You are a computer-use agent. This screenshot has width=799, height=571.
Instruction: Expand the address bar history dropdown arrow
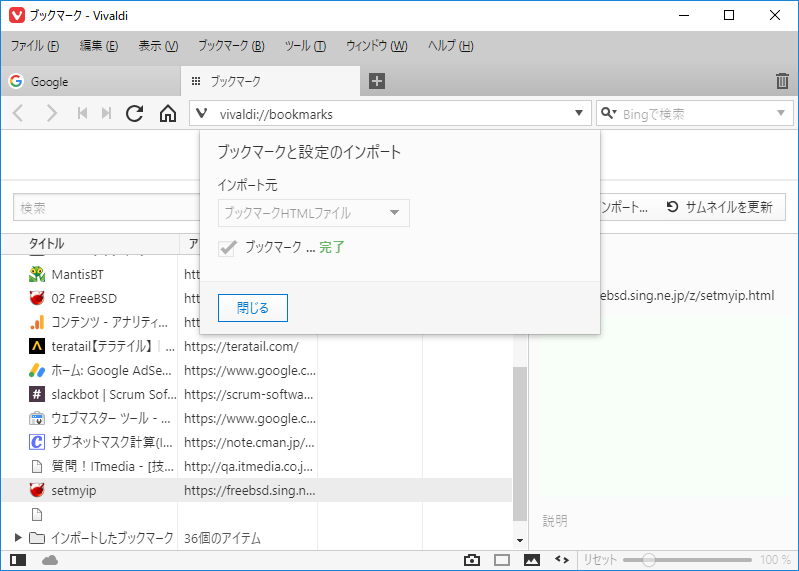(x=579, y=113)
